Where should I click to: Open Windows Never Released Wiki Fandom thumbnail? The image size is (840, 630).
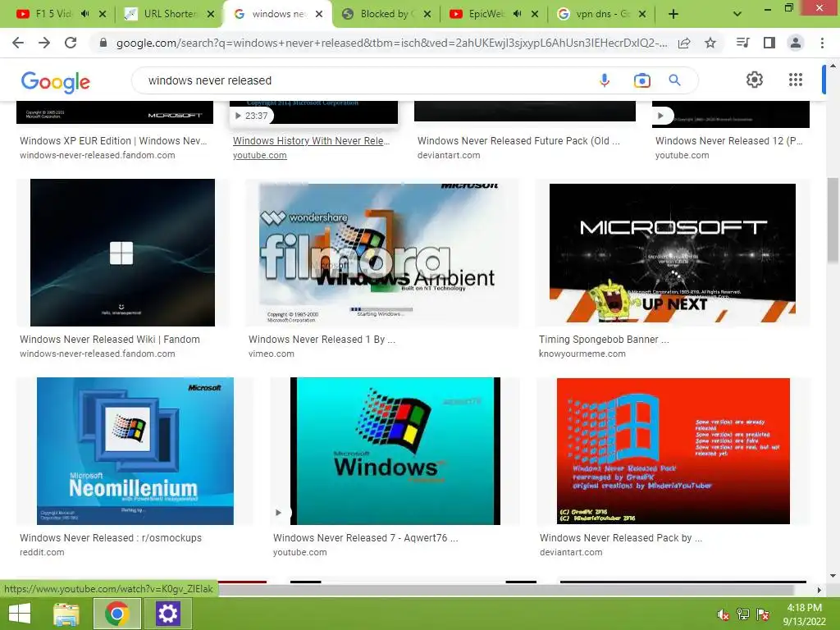click(x=123, y=253)
